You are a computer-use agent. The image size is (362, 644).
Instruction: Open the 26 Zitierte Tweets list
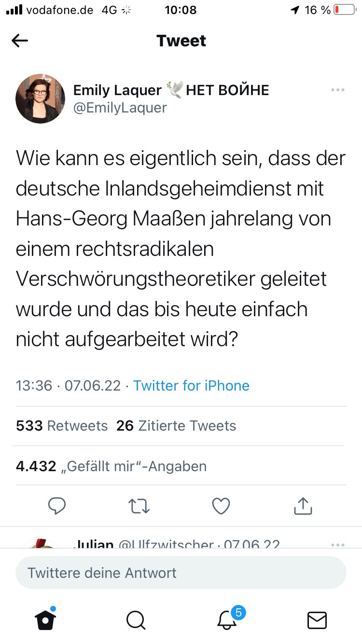pyautogui.click(x=176, y=426)
